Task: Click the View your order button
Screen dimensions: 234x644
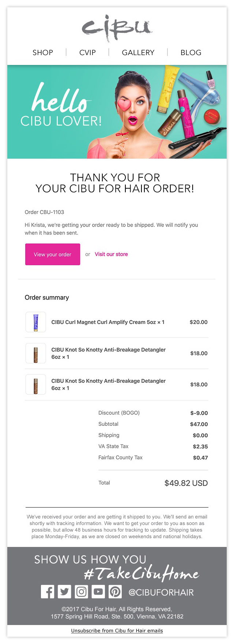Action: [53, 254]
